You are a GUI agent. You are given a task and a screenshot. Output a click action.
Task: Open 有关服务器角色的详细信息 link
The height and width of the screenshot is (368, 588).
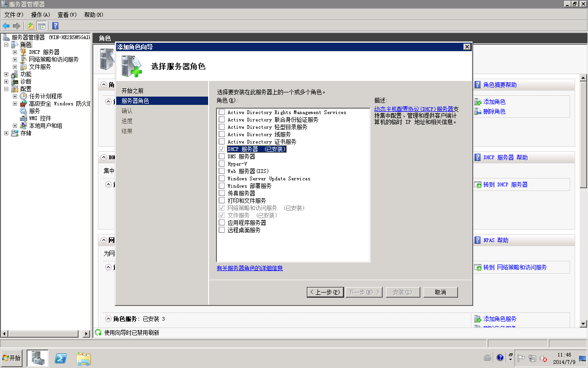pyautogui.click(x=250, y=268)
